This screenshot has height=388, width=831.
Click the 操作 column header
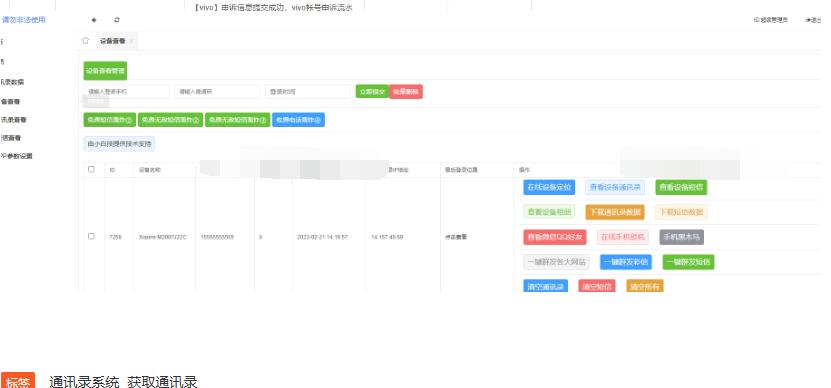pyautogui.click(x=524, y=170)
